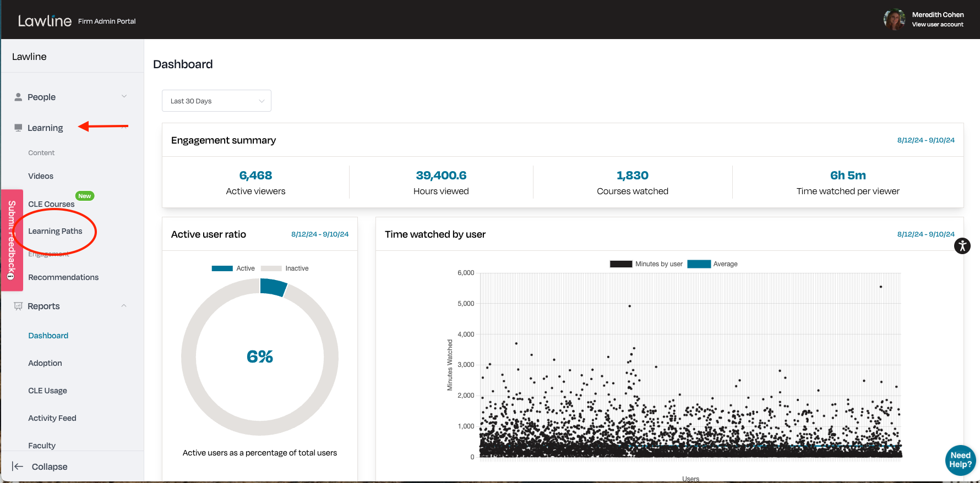Click the 6% value in donut chart
Viewport: 980px width, 483px height.
[260, 356]
